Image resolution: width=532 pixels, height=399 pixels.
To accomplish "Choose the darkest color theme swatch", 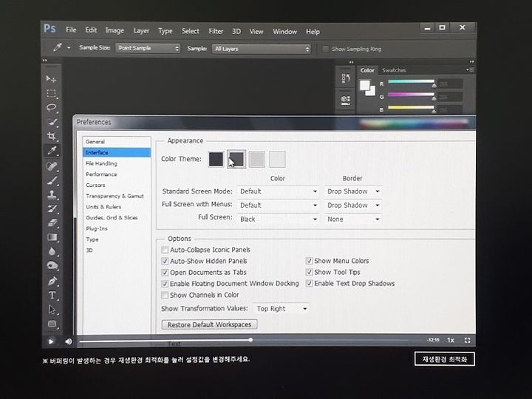I will [216, 159].
